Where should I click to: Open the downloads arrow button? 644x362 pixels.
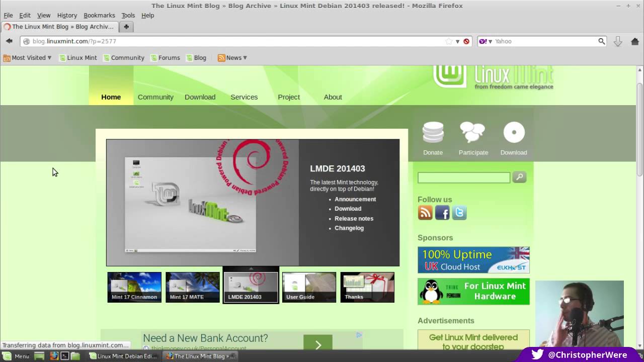618,41
